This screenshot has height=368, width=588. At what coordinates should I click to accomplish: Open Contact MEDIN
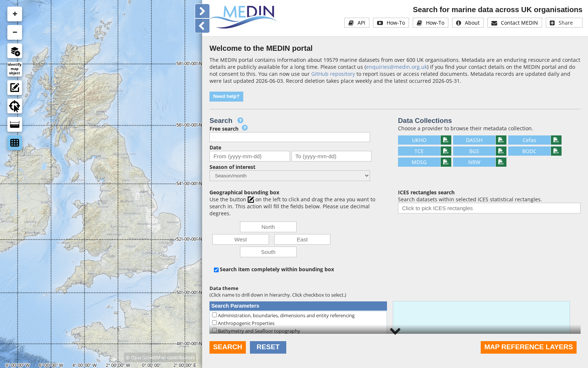pyautogui.click(x=514, y=23)
